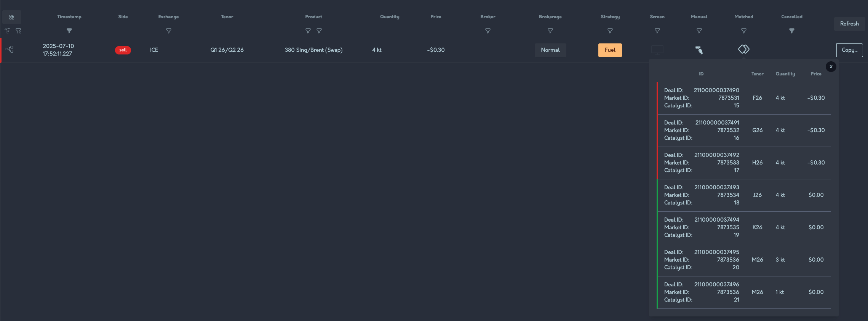Click the Matched diamonds icon in the row
Image resolution: width=868 pixels, height=321 pixels.
pyautogui.click(x=743, y=50)
